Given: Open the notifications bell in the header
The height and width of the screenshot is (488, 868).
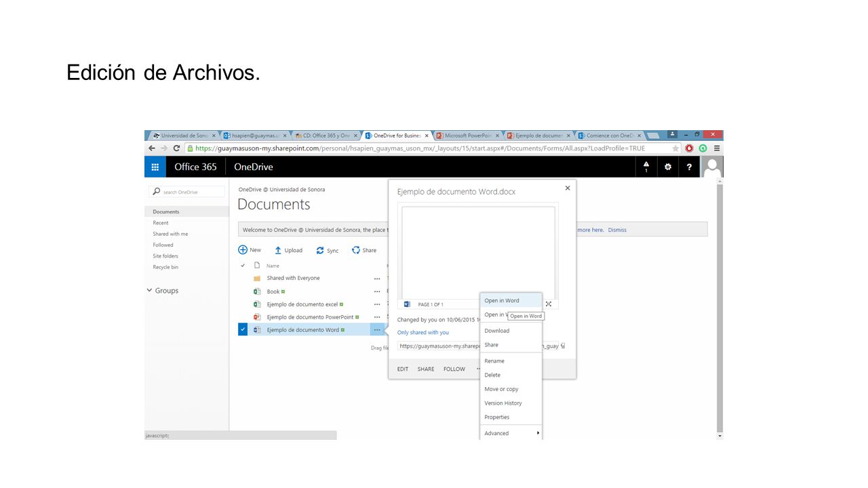Looking at the screenshot, I should tap(646, 166).
